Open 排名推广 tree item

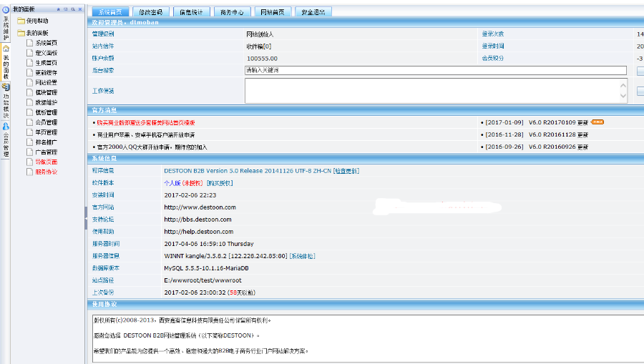[x=46, y=142]
